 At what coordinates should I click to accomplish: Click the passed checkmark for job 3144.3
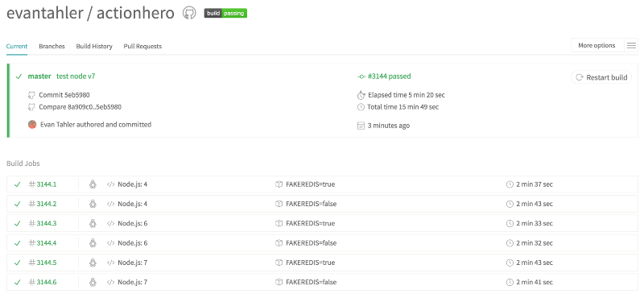[x=17, y=224]
